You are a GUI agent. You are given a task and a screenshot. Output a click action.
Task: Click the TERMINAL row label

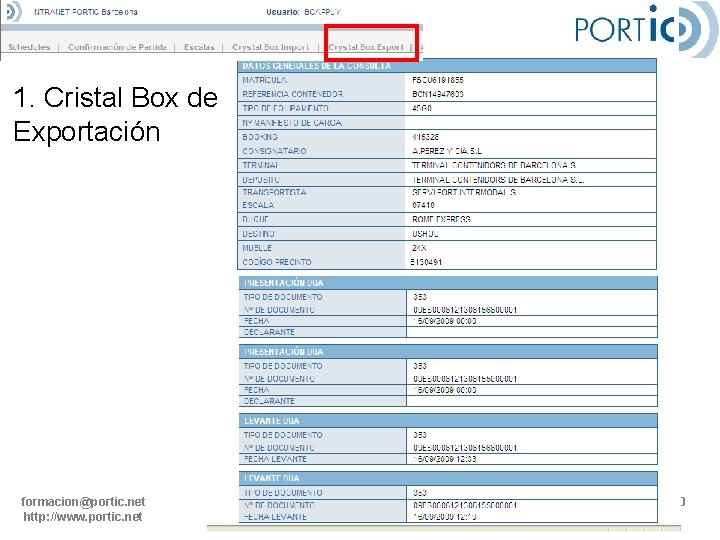tap(260, 165)
